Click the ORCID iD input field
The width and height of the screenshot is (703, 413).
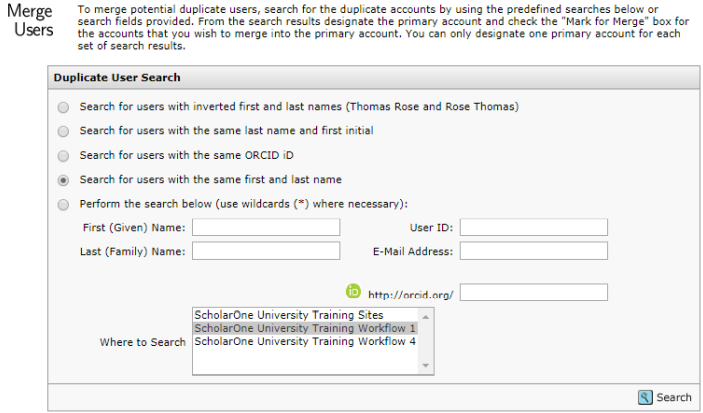(x=534, y=292)
